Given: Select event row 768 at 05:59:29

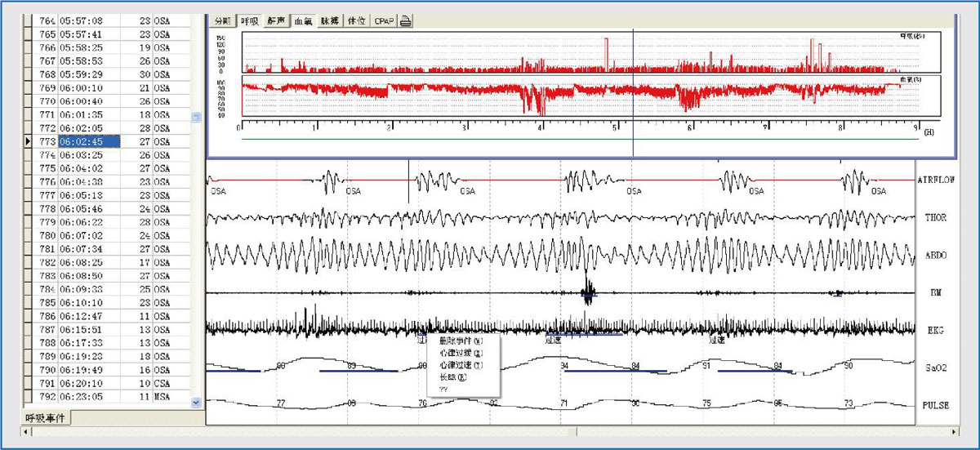Looking at the screenshot, I should coord(106,74).
